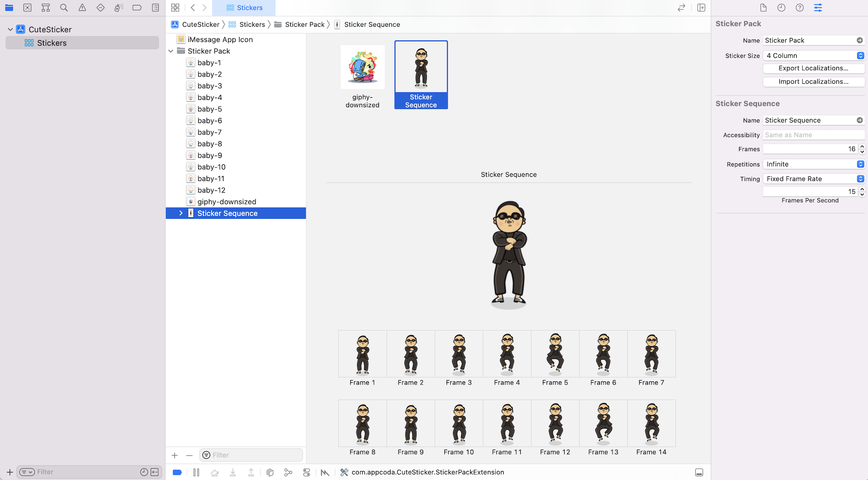868x480 pixels.
Task: Click the Debug Memory Graph icon
Action: click(288, 472)
